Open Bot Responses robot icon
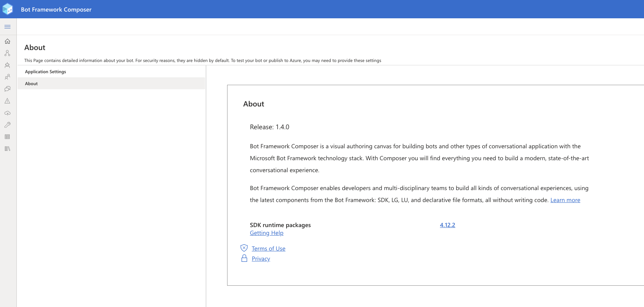Screen dimensions: 644x307 (x=7, y=65)
